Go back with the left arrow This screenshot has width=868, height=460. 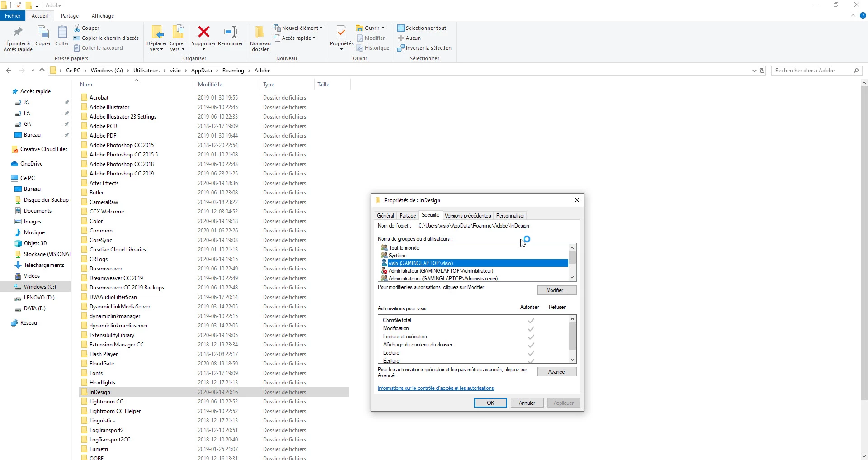(x=9, y=71)
